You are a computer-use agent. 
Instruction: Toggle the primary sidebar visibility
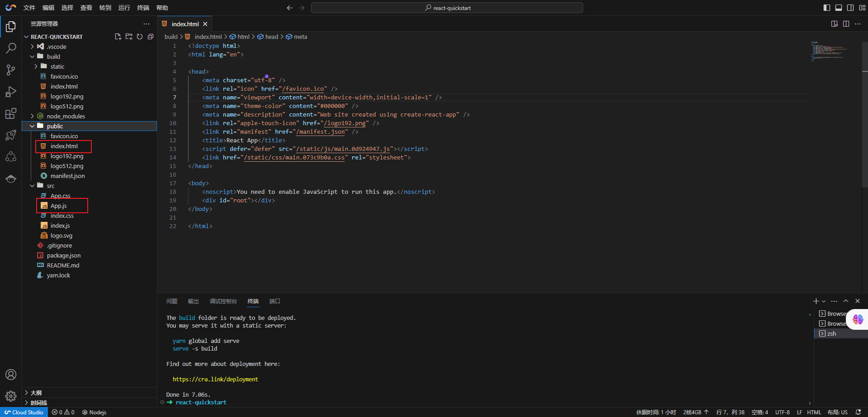(x=827, y=8)
